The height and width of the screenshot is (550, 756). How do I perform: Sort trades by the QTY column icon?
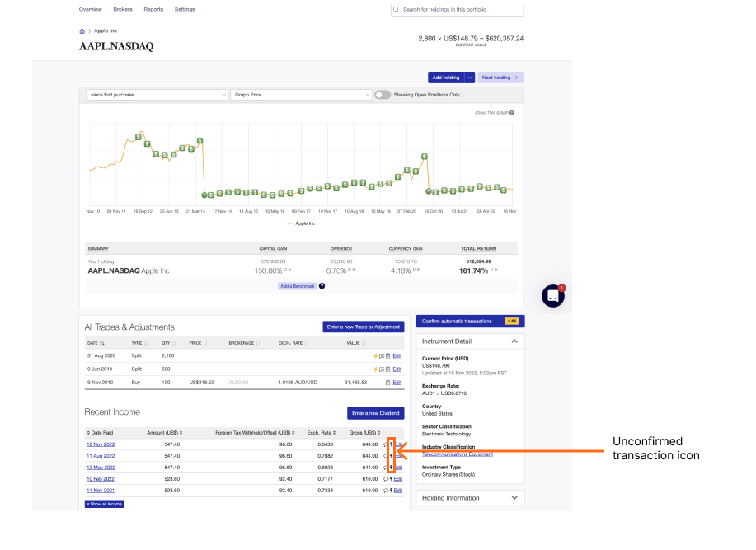click(x=174, y=343)
